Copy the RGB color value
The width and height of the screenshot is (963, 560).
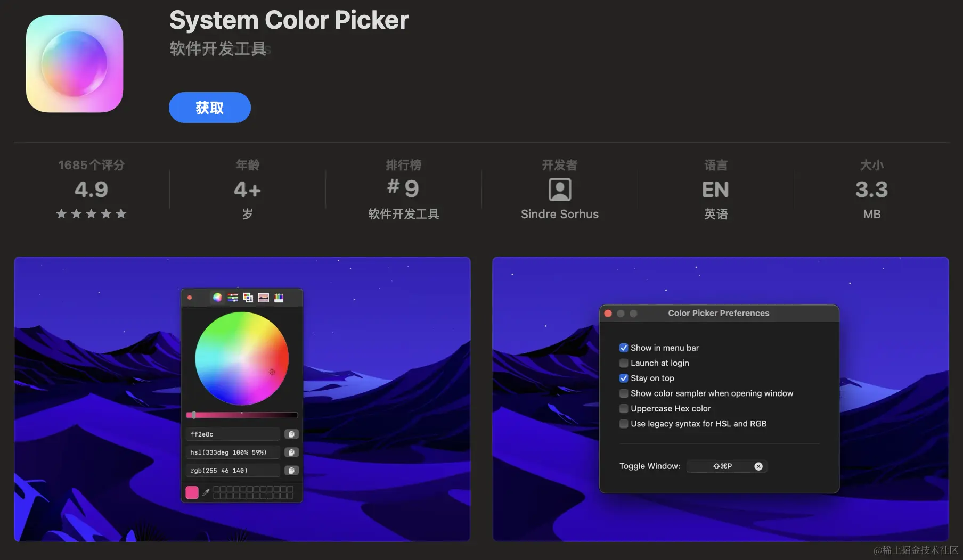(291, 471)
